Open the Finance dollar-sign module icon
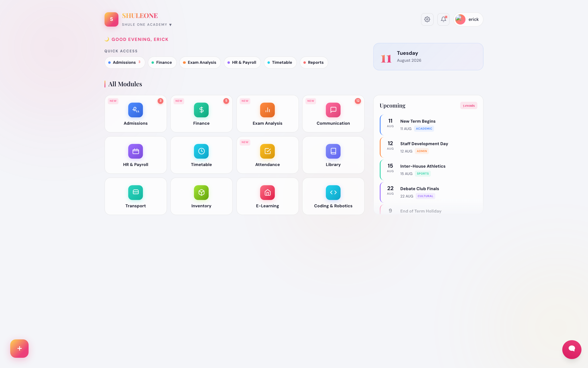588x368 pixels. [201, 110]
